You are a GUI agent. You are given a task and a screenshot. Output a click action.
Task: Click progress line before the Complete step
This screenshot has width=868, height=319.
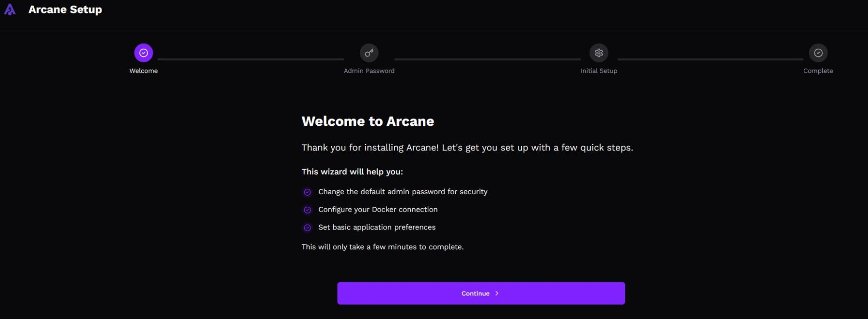[x=710, y=59]
